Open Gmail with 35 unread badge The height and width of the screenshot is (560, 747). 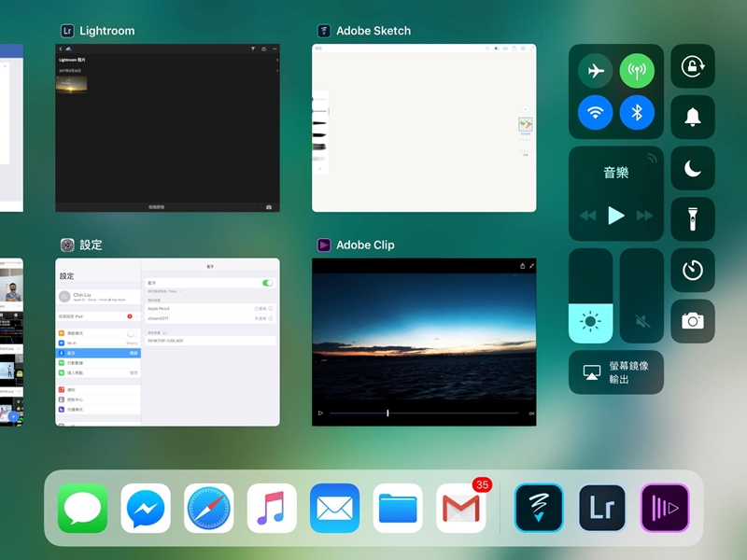(x=461, y=508)
